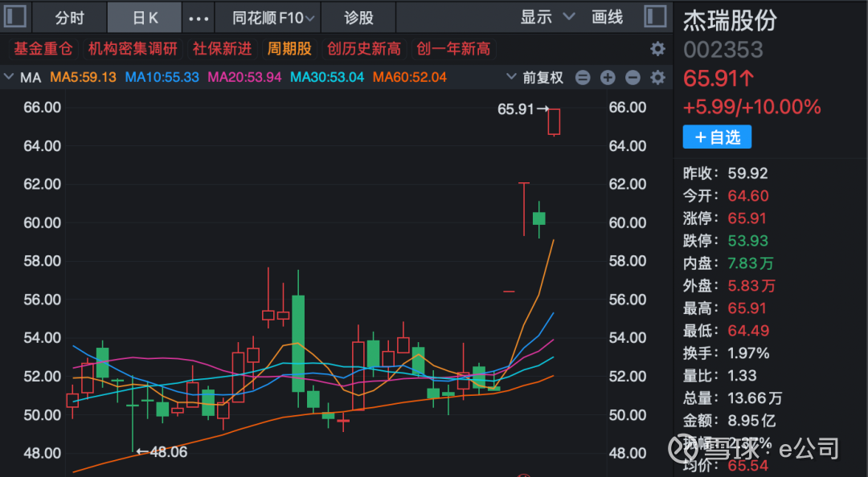Add stock with +自选 button
The height and width of the screenshot is (477, 868).
point(717,137)
